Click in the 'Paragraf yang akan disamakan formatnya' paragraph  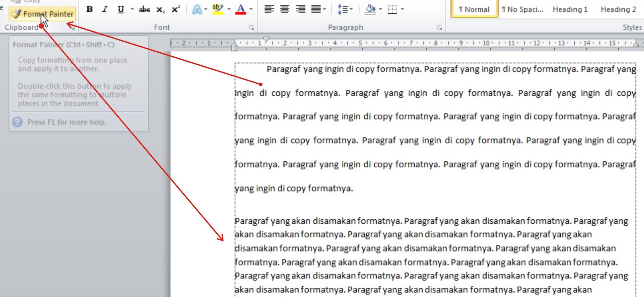click(x=431, y=255)
